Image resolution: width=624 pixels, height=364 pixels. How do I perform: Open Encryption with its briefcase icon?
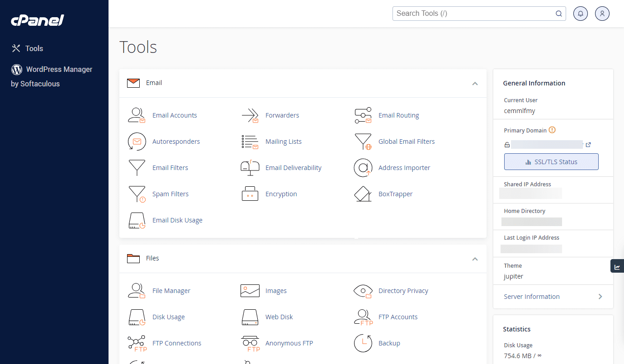point(250,194)
